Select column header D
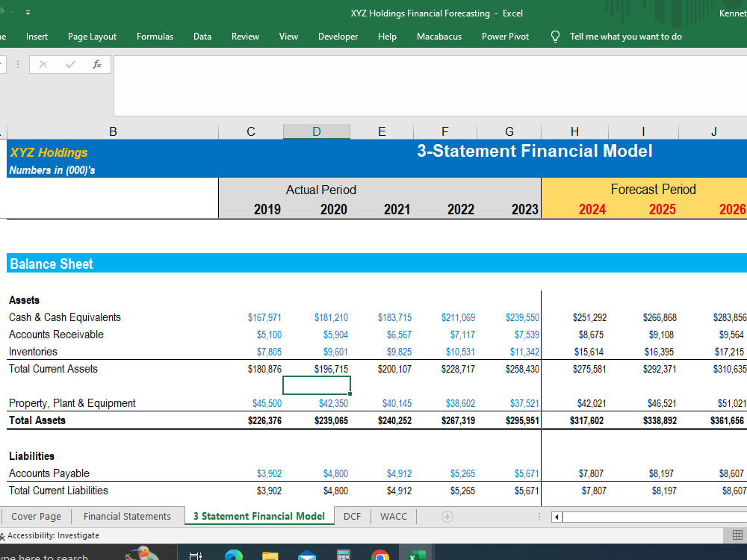Viewport: 747px width, 560px height. click(317, 131)
